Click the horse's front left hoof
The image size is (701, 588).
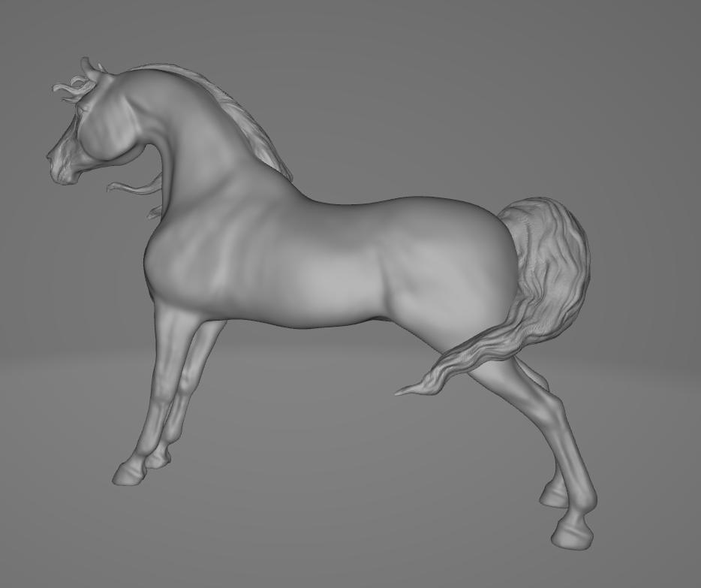pyautogui.click(x=131, y=469)
